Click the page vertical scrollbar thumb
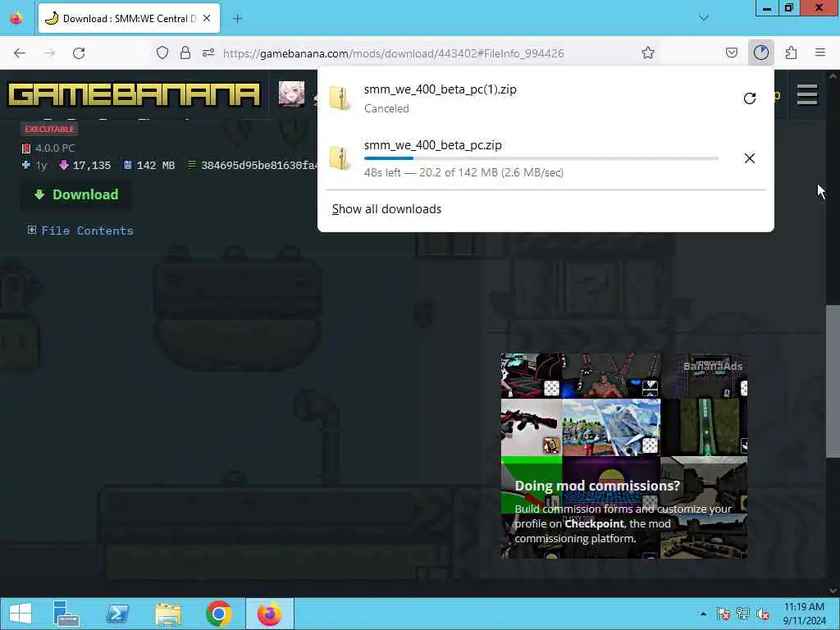 [833, 381]
